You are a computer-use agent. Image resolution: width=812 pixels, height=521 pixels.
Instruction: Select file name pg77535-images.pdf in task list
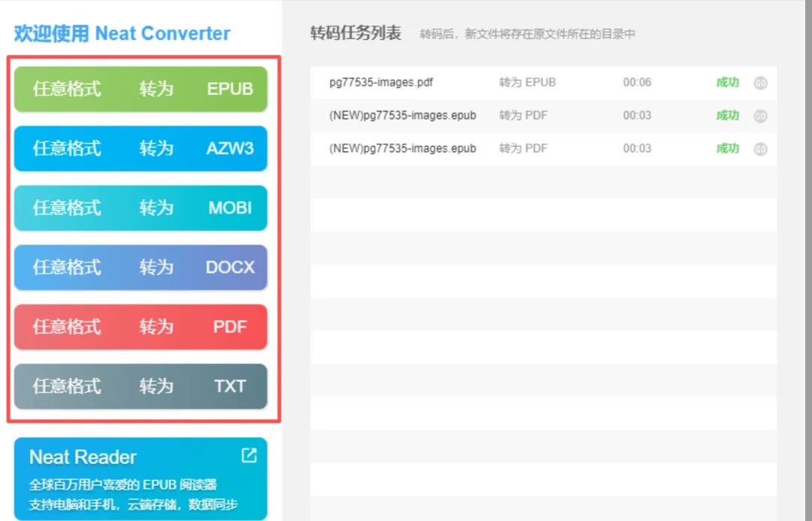[381, 83]
